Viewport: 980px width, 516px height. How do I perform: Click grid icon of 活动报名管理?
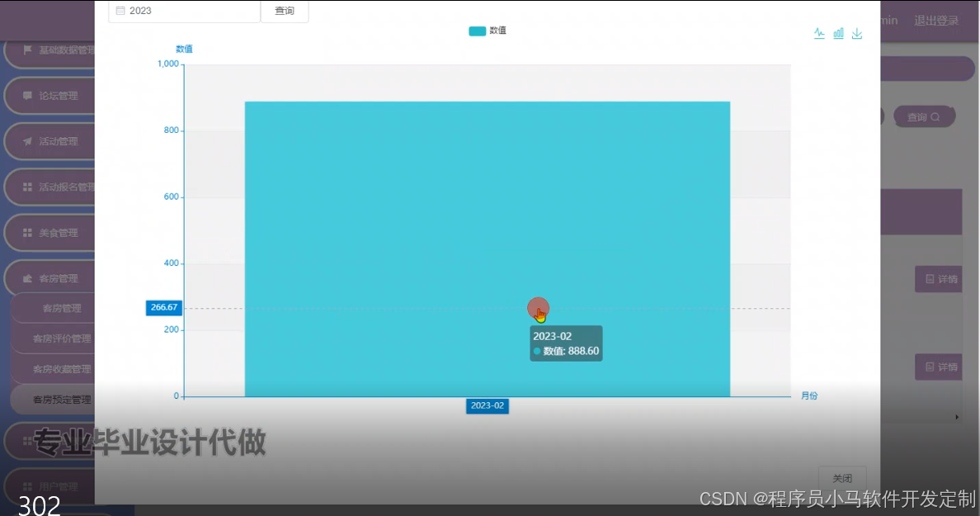27,187
